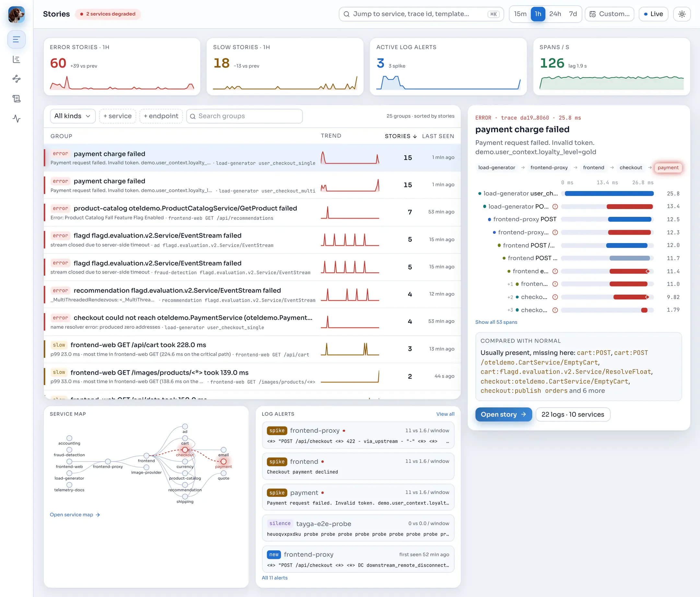Click the dog avatar logo
700x597 pixels.
(16, 15)
